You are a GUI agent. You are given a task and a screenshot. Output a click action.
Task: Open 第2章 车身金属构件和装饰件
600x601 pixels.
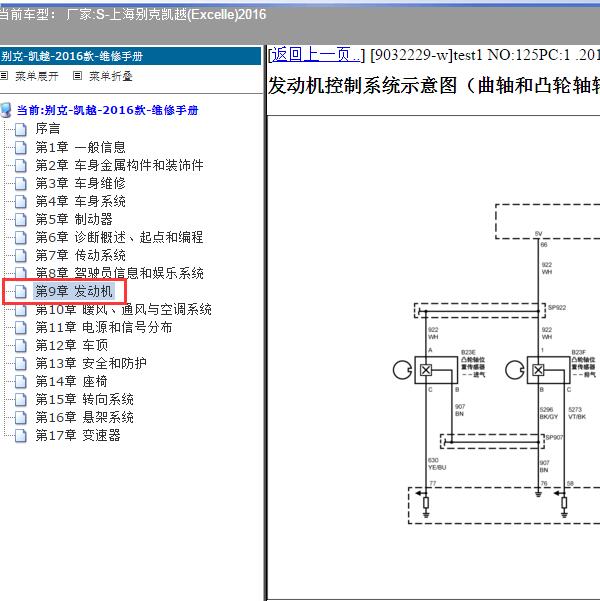[119, 165]
